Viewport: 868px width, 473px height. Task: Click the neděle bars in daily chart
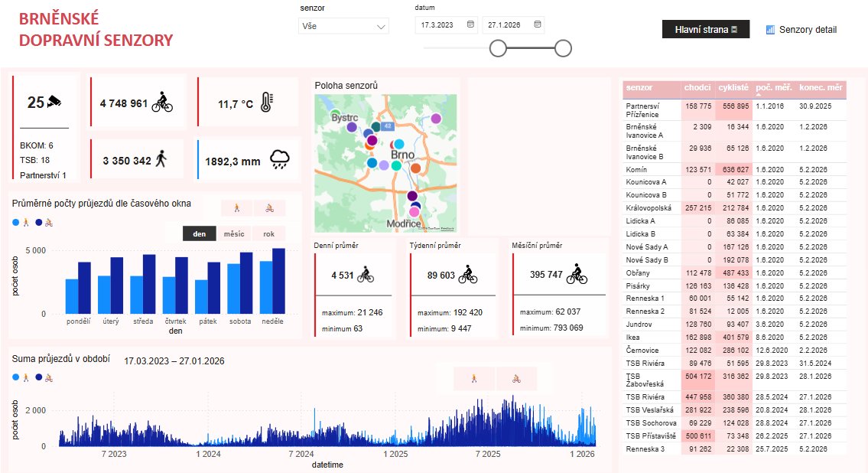[x=273, y=282]
